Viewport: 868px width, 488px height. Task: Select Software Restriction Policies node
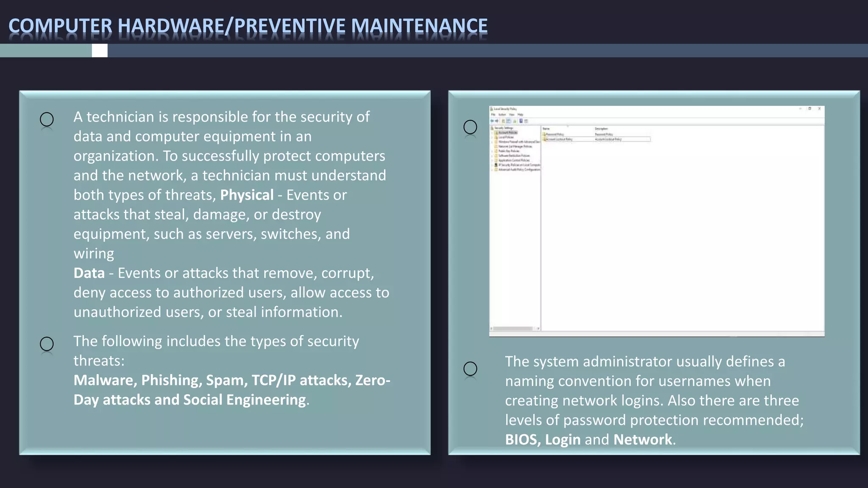tap(514, 155)
